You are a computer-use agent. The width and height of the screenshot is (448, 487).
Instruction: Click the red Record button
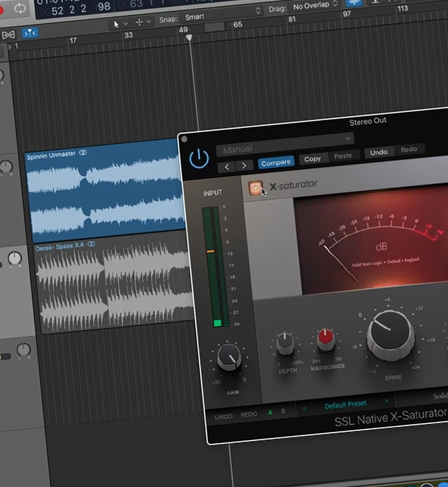[x=2, y=10]
